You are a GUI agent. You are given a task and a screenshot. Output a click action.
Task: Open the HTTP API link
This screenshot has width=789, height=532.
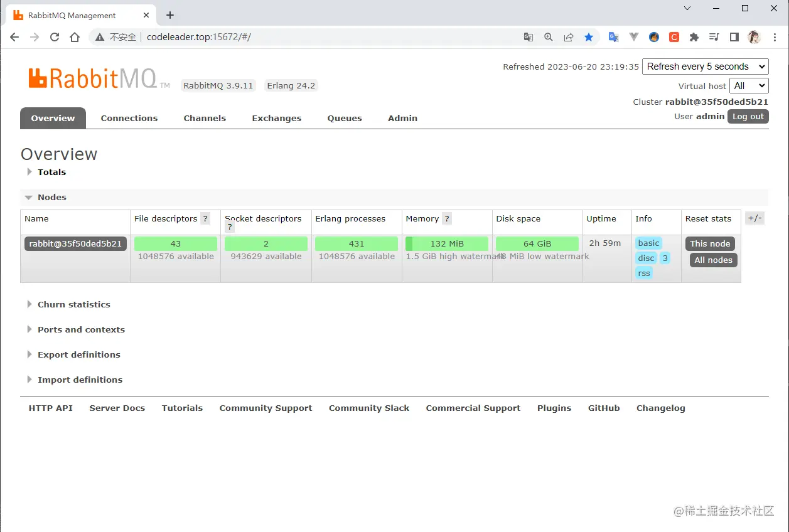coord(51,408)
